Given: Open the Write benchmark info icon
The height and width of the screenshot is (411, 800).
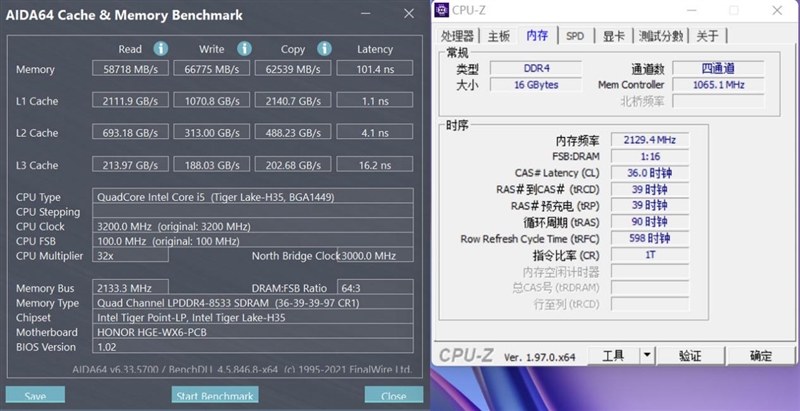Looking at the screenshot, I should [x=244, y=49].
